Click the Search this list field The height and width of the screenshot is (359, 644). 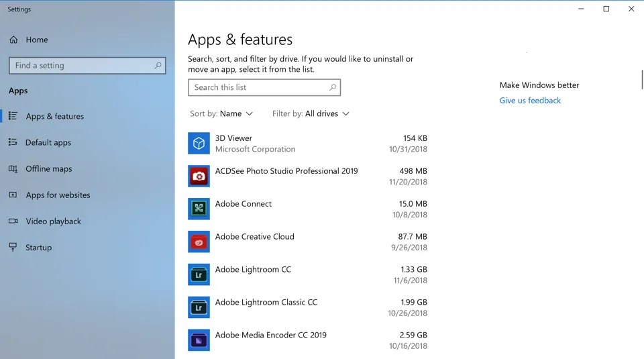click(258, 87)
